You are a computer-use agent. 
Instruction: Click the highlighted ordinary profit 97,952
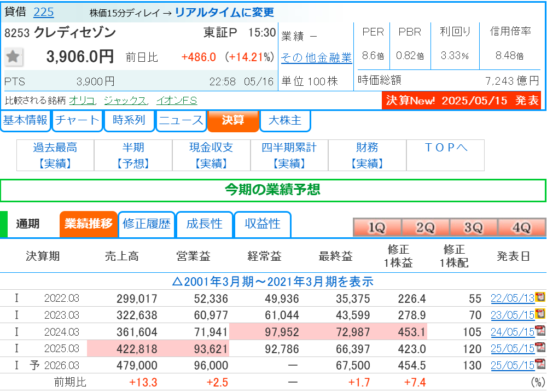[x=282, y=332]
